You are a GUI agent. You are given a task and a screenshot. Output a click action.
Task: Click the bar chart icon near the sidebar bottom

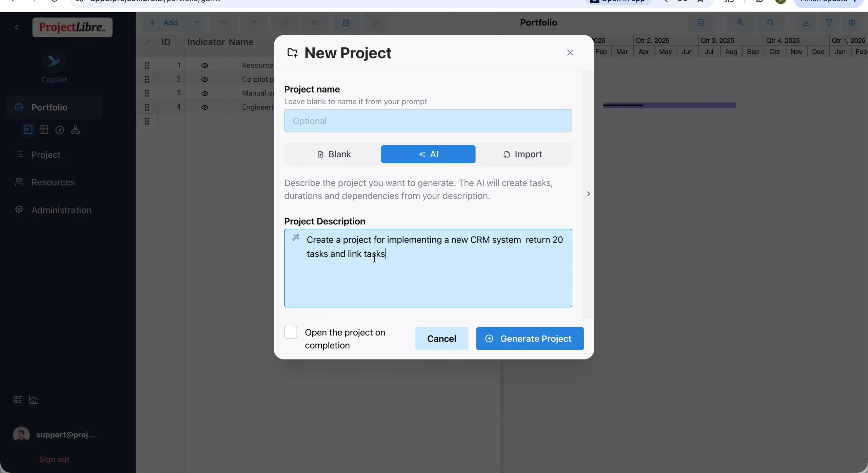(x=34, y=399)
